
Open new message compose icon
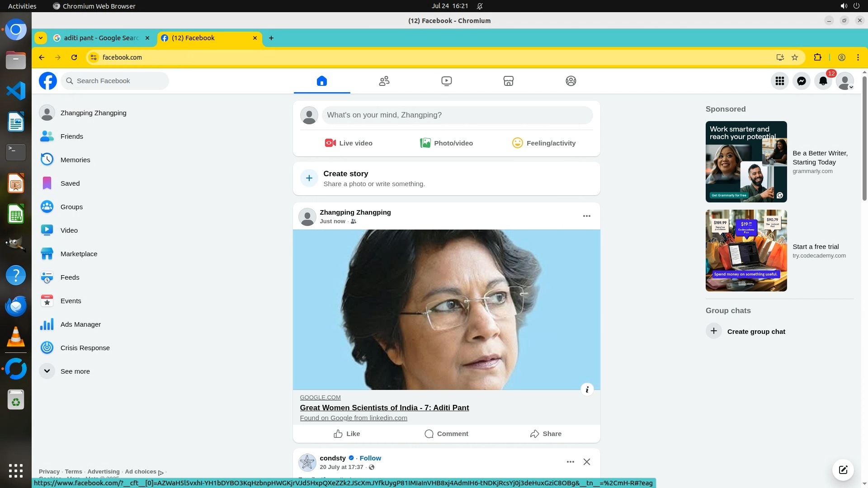point(843,469)
